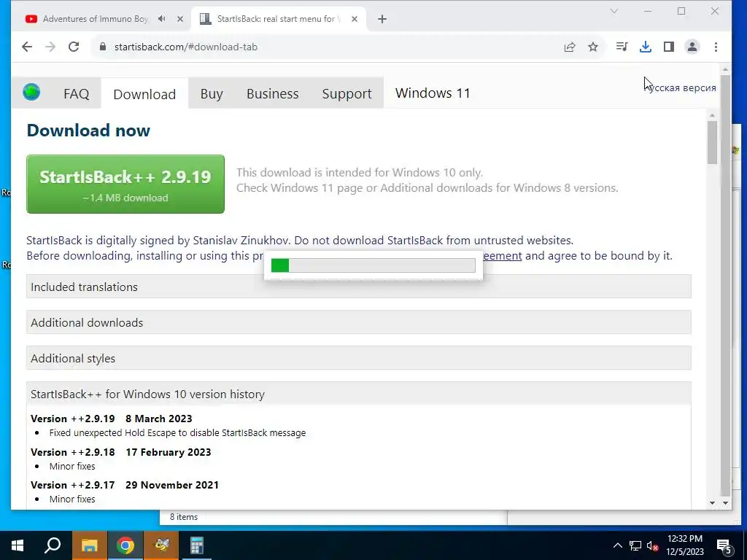Expand Included translations section
Viewport: 747px width, 560px height.
(x=359, y=287)
